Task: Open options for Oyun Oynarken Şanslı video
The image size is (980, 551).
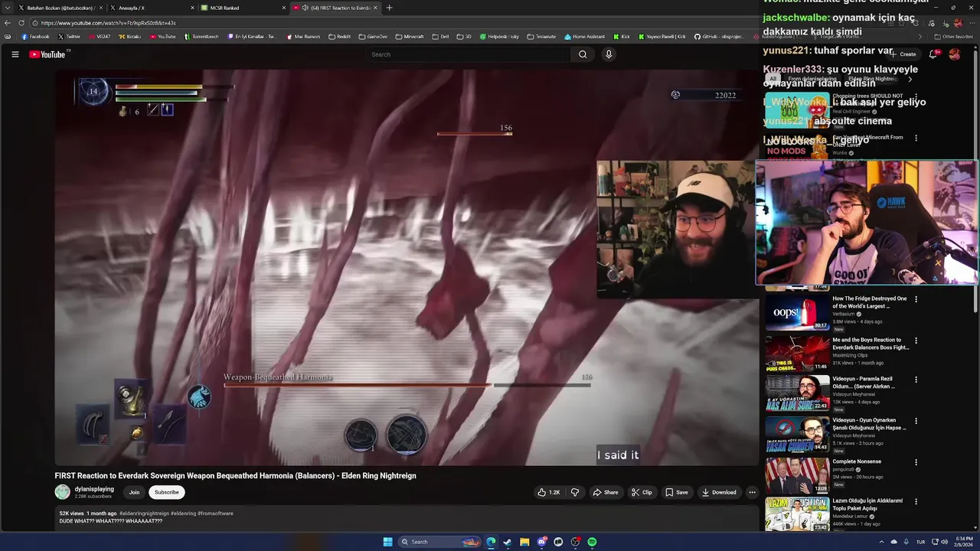Action: 916,421
